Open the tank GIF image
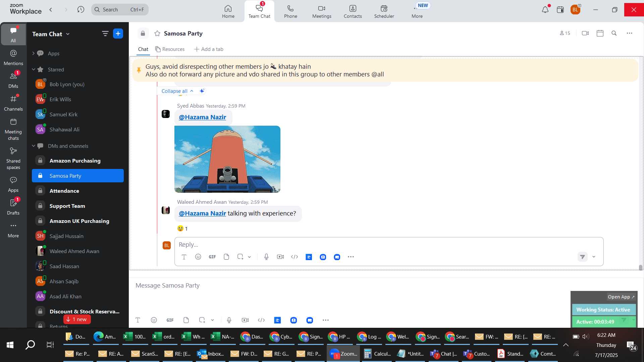 pos(227,159)
